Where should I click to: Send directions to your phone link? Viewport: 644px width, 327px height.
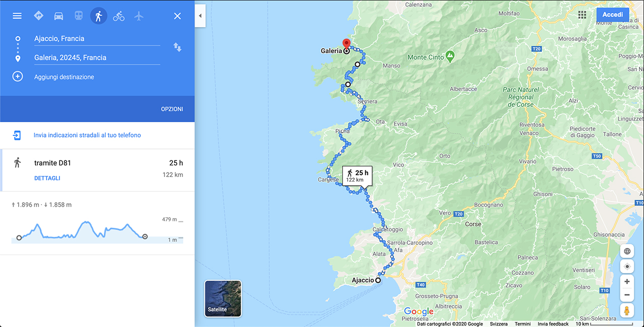87,135
